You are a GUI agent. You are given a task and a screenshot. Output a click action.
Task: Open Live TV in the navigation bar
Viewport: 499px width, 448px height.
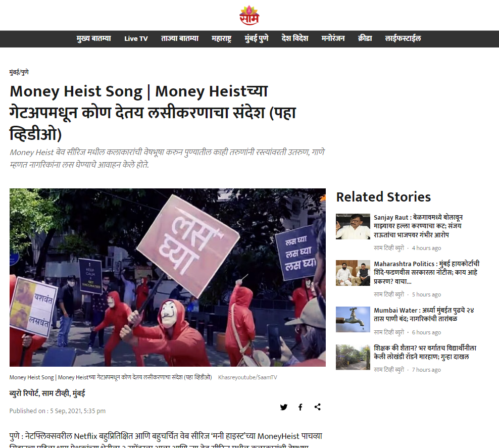point(136,38)
